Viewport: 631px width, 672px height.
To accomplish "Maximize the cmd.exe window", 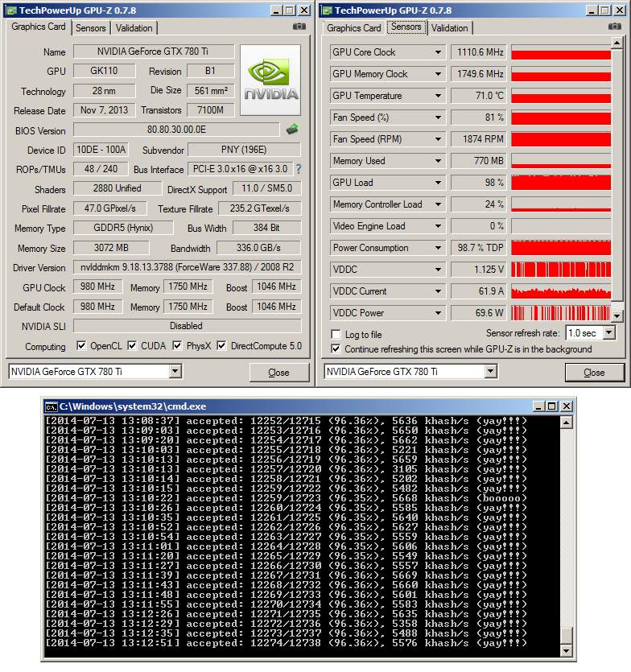I will pyautogui.click(x=552, y=406).
